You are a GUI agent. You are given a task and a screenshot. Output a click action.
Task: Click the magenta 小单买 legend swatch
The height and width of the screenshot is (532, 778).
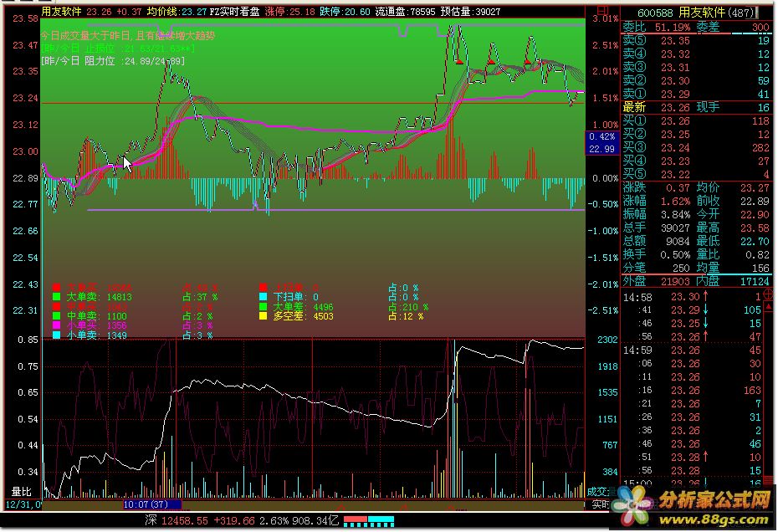[x=57, y=325]
